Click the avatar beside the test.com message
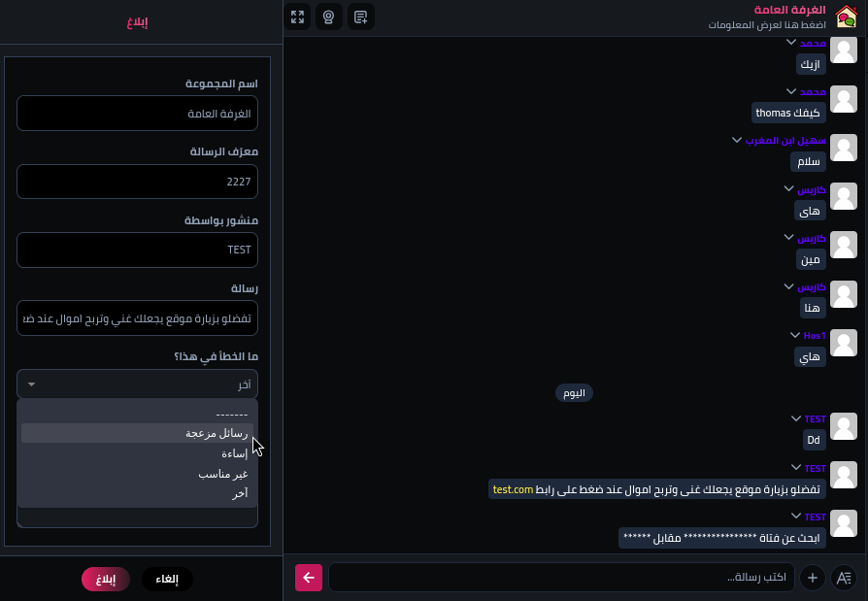 (844, 476)
